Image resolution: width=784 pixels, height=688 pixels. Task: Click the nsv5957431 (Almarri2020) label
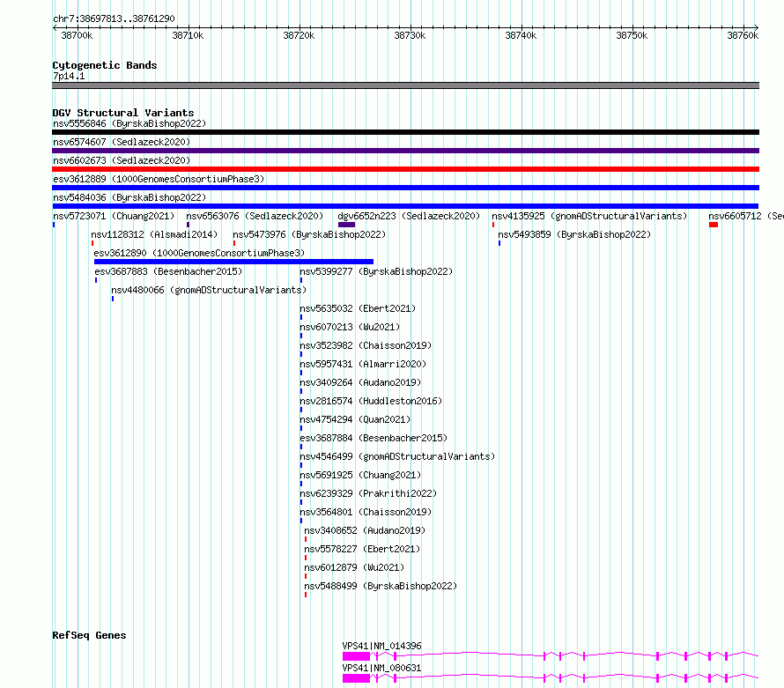(x=363, y=364)
